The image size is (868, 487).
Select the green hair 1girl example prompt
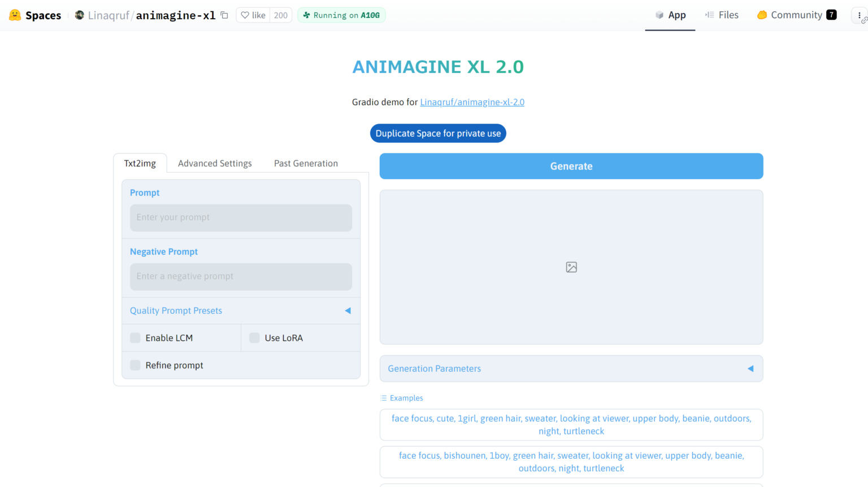point(571,424)
